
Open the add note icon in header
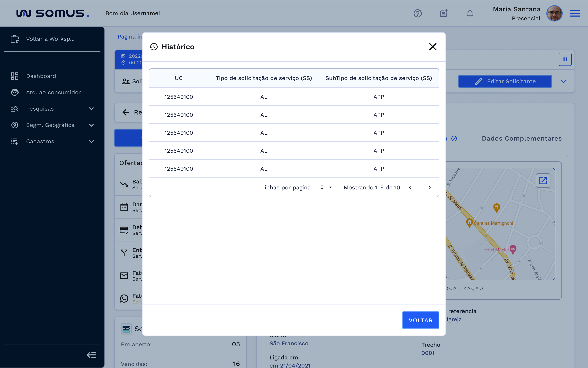coord(444,13)
